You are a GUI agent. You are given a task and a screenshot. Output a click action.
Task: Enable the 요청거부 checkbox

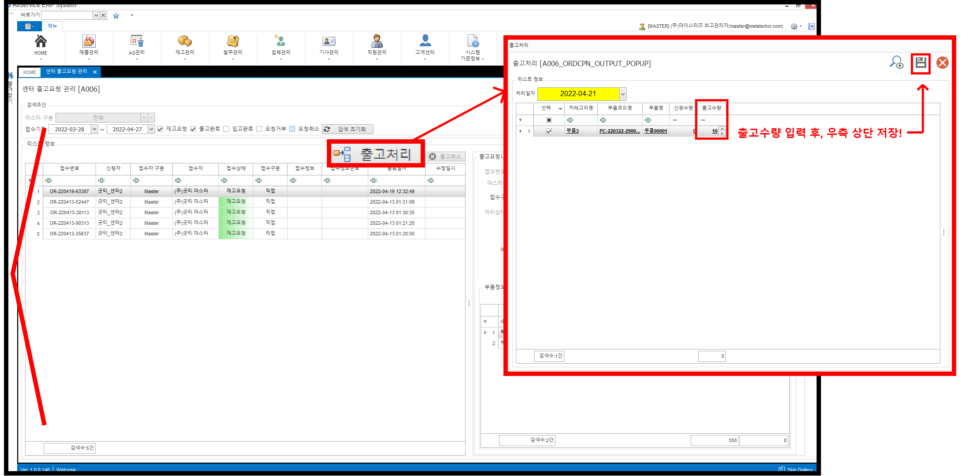[x=259, y=129]
